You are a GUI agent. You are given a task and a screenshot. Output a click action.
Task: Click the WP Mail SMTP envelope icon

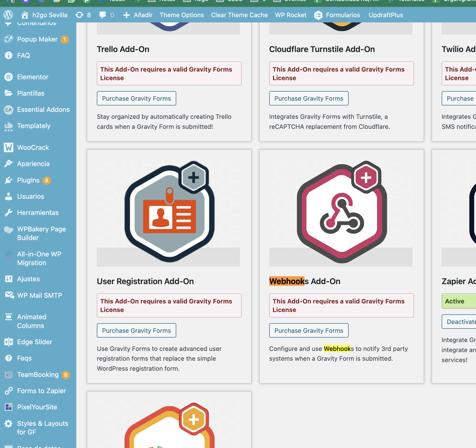coord(10,295)
